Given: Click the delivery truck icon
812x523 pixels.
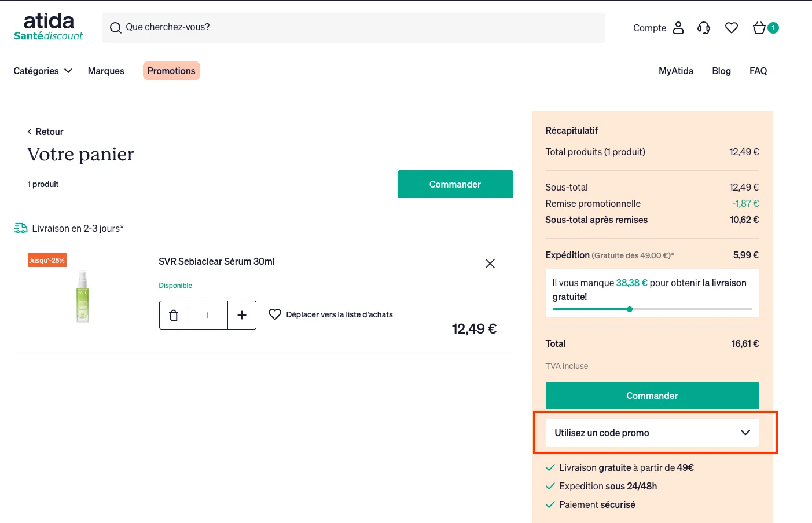Looking at the screenshot, I should 21,228.
